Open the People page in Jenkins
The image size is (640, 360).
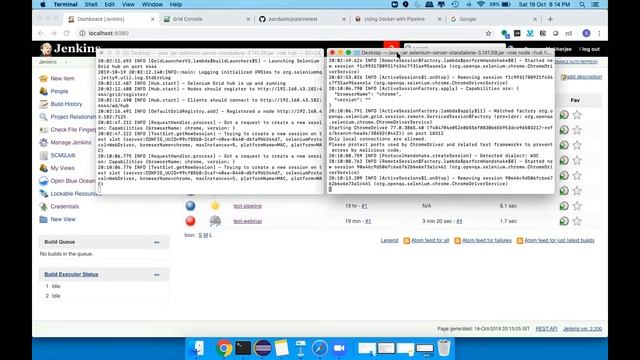[59, 91]
